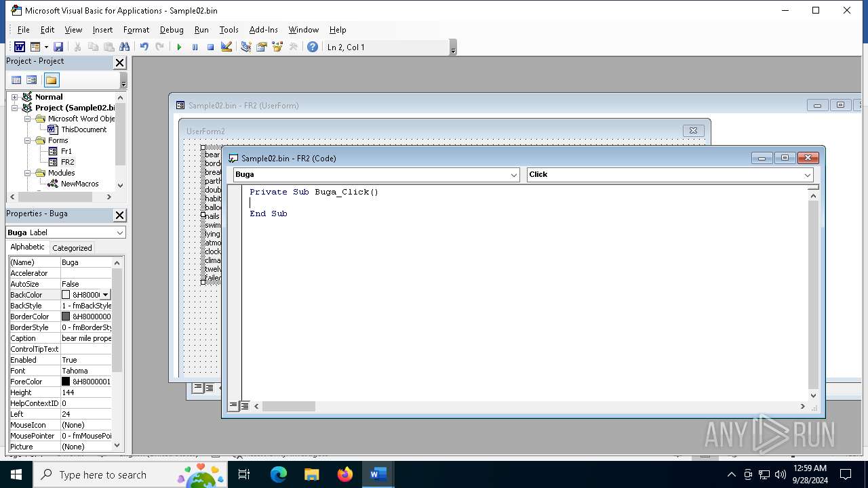Select form Fr1 in project tree

(x=66, y=151)
